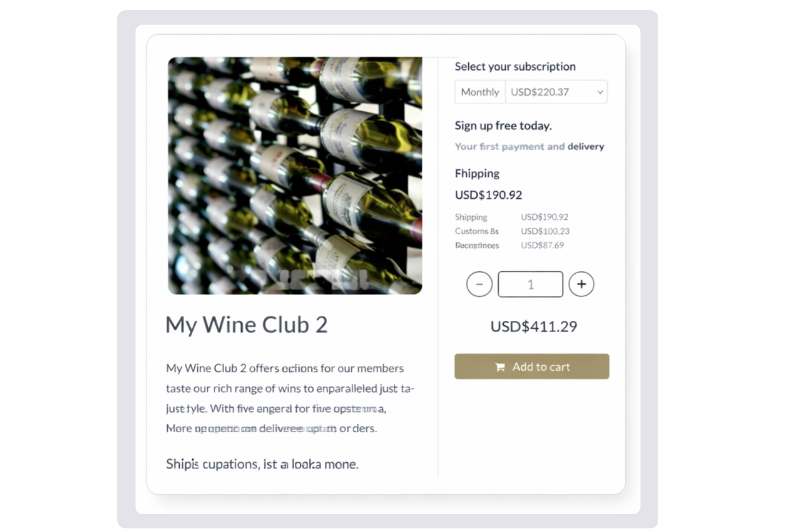Click the cart icon in Add to cart
The width and height of the screenshot is (796, 532).
pos(500,367)
